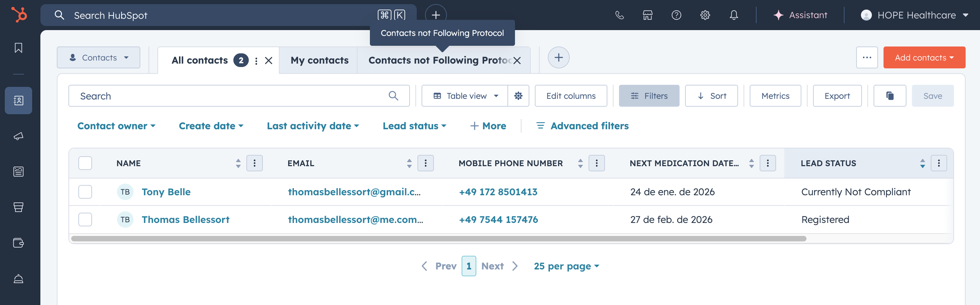Screen dimensions: 980x305
Task: Open the CRM contacts sidebar icon
Action: 18,101
